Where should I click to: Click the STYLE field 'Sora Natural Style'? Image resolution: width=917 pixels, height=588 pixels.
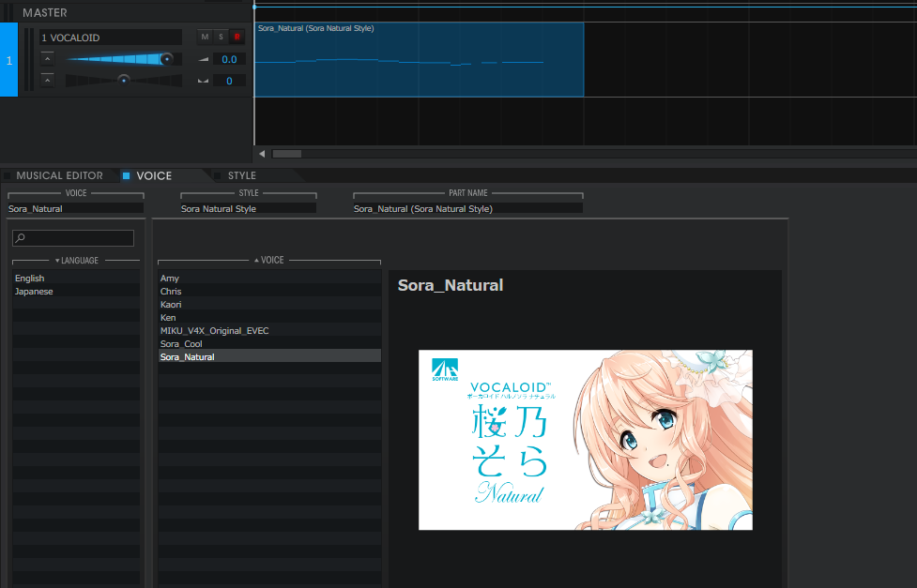pos(248,209)
